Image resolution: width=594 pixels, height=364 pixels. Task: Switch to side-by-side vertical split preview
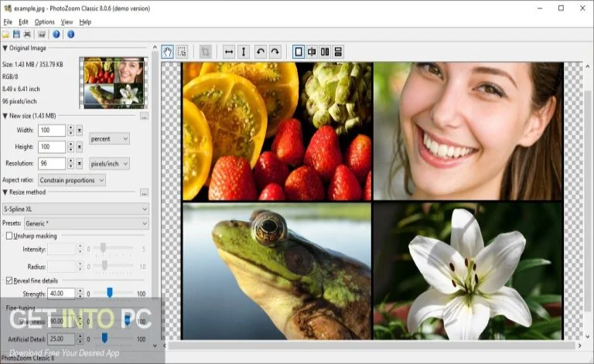[325, 52]
